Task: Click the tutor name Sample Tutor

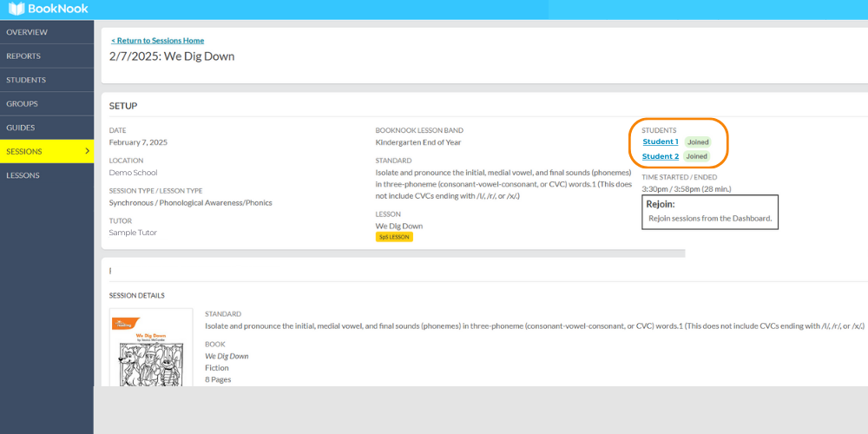Action: click(x=133, y=233)
